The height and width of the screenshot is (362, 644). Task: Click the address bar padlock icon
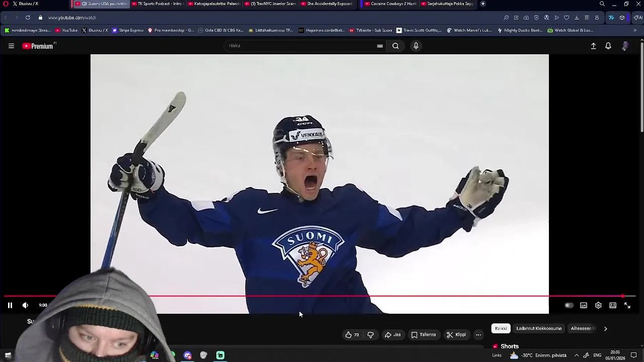coord(40,18)
